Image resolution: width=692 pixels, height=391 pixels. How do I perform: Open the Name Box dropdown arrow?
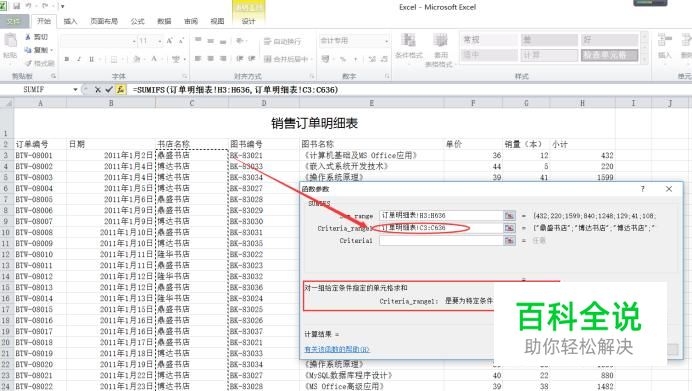pyautogui.click(x=75, y=90)
